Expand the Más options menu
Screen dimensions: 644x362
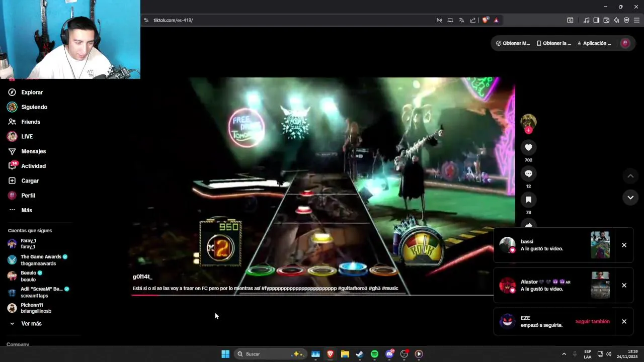pyautogui.click(x=27, y=210)
